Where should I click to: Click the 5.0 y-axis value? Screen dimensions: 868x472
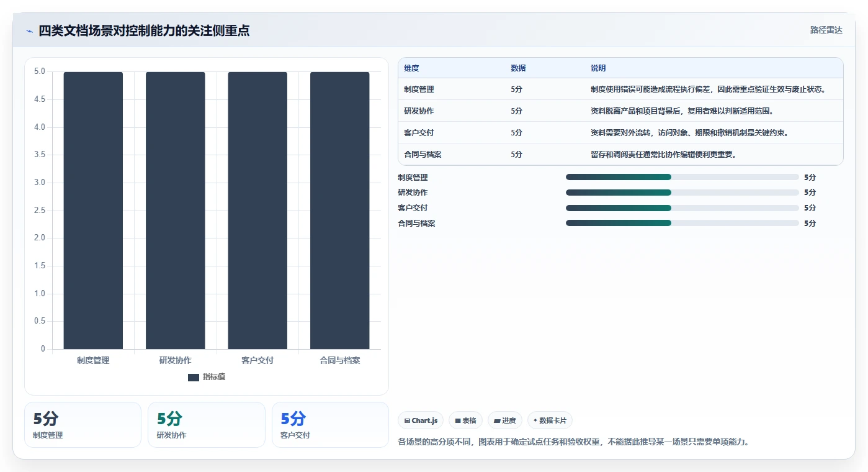click(40, 71)
